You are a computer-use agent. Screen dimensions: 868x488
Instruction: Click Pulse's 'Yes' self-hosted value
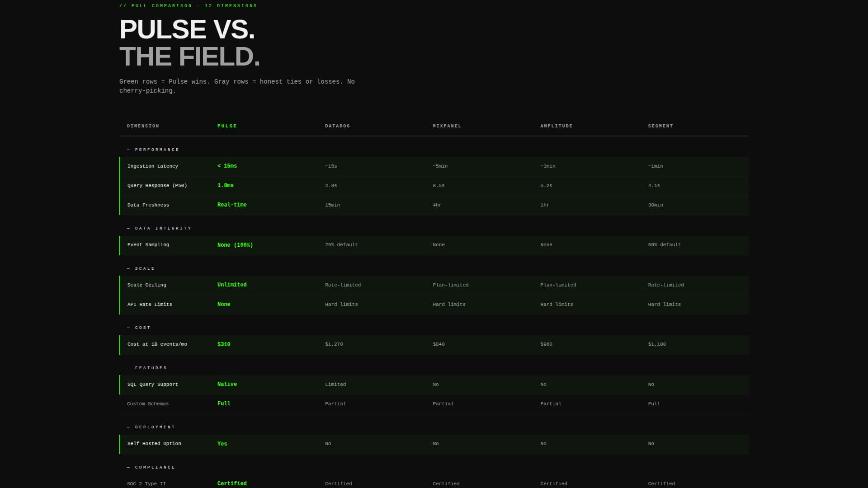point(222,444)
